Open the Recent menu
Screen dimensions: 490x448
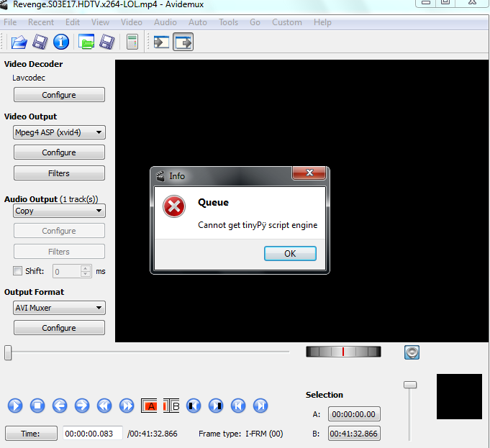tap(41, 22)
